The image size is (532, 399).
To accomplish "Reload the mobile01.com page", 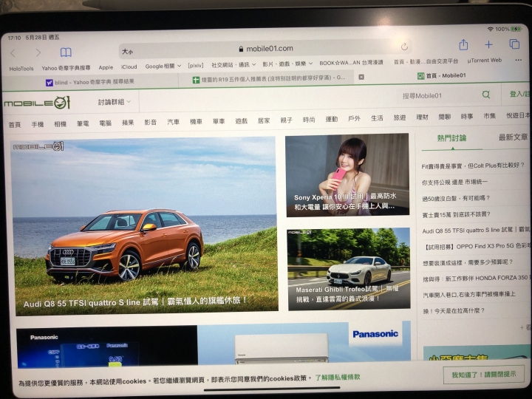I will [404, 47].
